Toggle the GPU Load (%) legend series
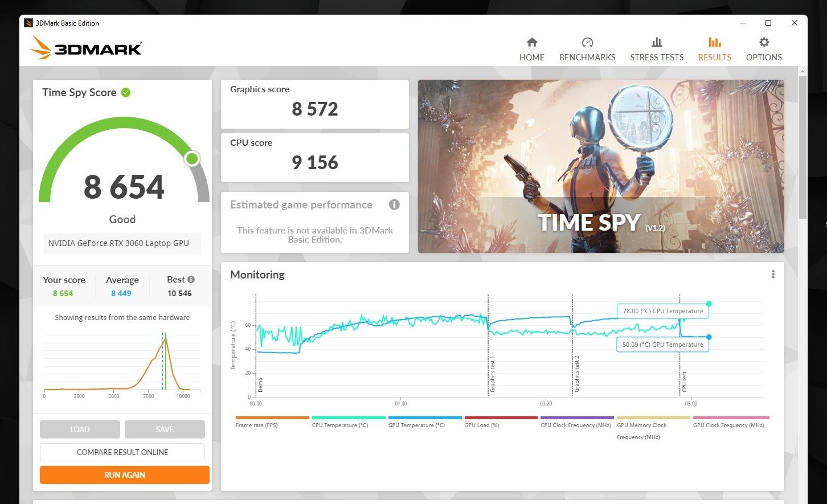827x504 pixels. (x=501, y=422)
